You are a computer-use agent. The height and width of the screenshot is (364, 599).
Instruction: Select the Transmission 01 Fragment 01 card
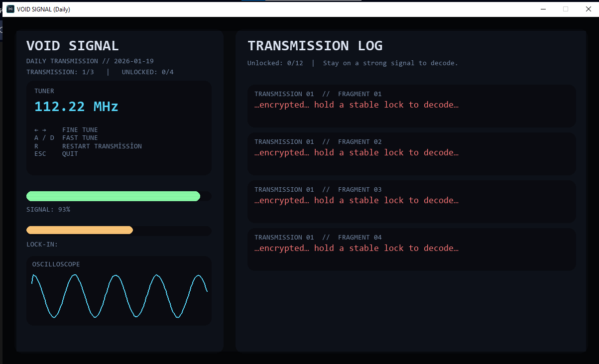tap(411, 106)
